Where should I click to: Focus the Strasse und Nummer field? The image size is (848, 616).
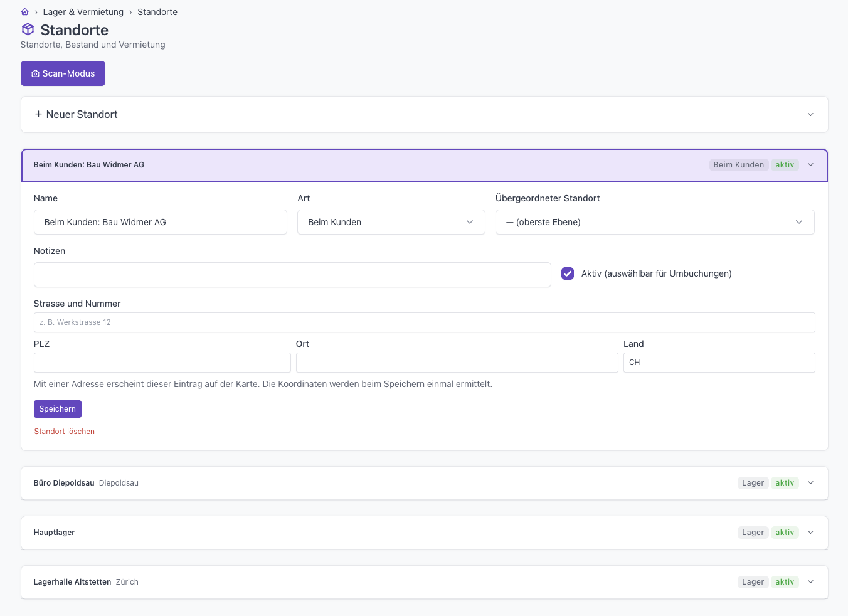point(425,322)
